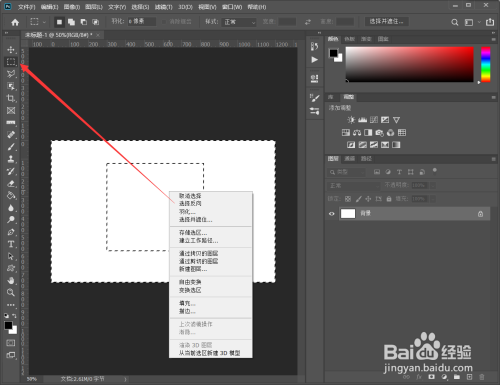Select the Pen tool
Viewport: 500px width, 385px height.
coord(11,232)
